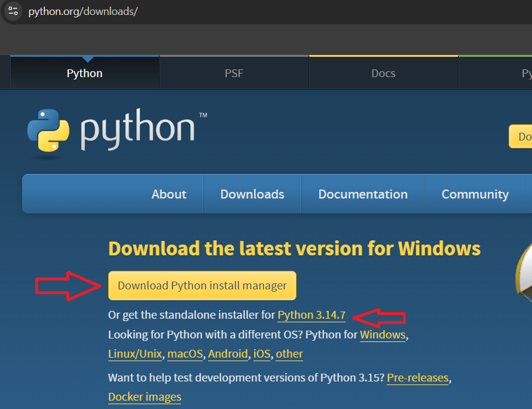Click the Python snake logo
The height and width of the screenshot is (409, 532).
(48, 130)
